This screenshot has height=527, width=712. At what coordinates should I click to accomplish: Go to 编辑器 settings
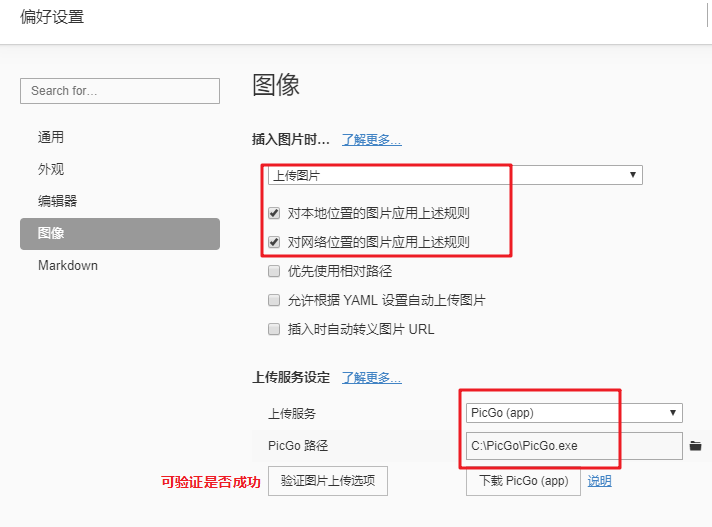(57, 201)
